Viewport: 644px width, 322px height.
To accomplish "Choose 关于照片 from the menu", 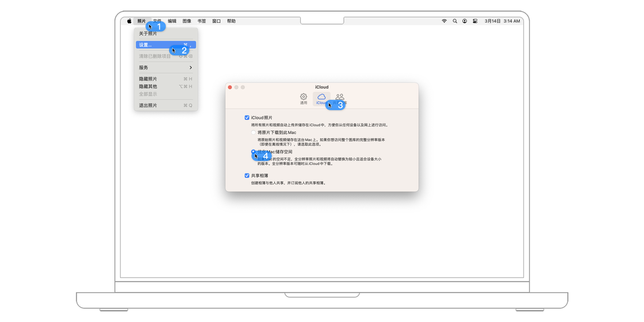I will tap(166, 34).
